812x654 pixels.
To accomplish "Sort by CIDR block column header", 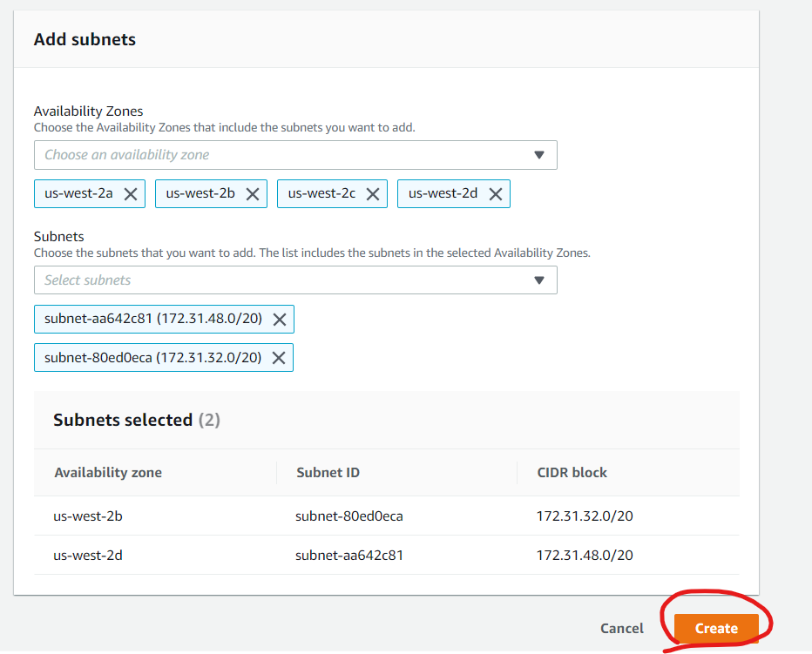I will click(x=572, y=472).
